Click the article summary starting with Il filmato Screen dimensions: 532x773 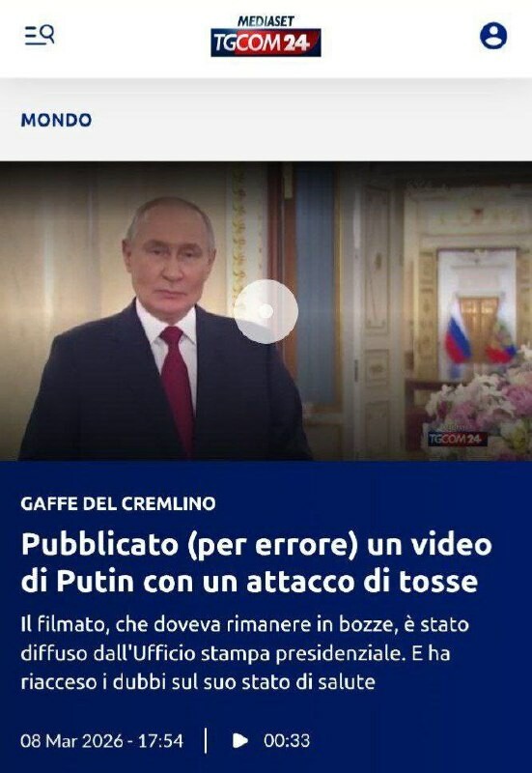click(245, 653)
